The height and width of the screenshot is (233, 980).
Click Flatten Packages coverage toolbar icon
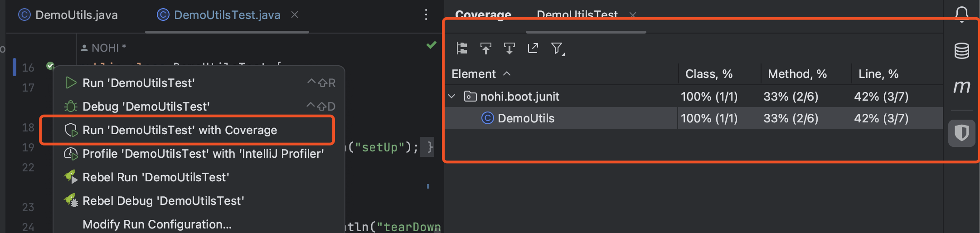(x=462, y=48)
